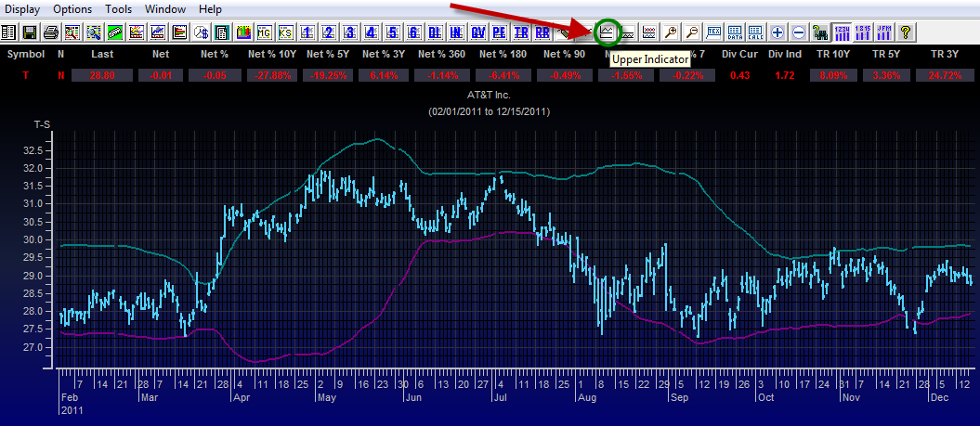Click the GV chart toolbar icon
The image size is (980, 426).
[x=478, y=32]
